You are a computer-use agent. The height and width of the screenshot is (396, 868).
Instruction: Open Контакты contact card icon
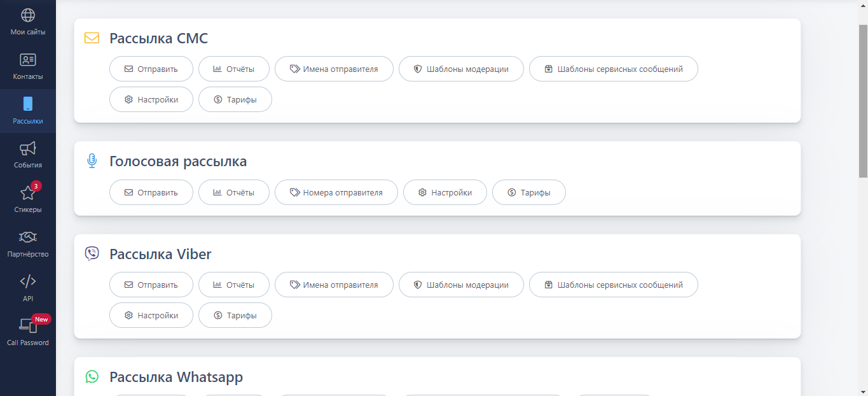[x=28, y=60]
